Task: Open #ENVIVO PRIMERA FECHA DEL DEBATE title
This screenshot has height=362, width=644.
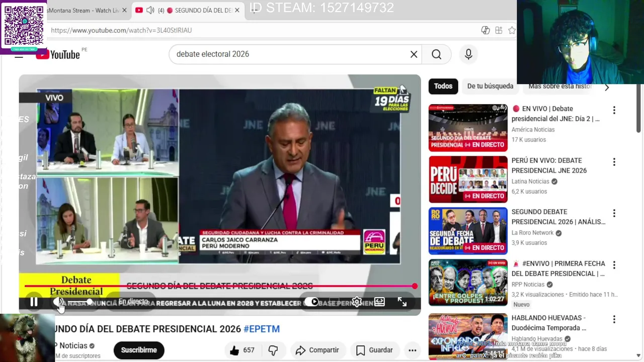Action: (558, 268)
